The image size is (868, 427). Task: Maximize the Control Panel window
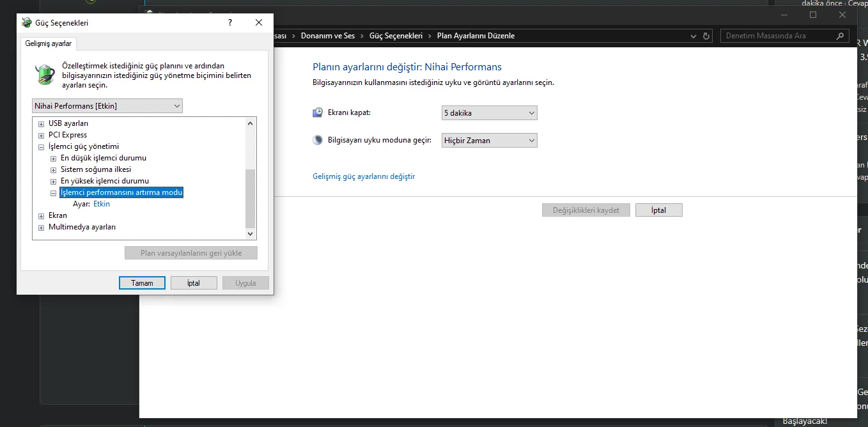tap(813, 15)
